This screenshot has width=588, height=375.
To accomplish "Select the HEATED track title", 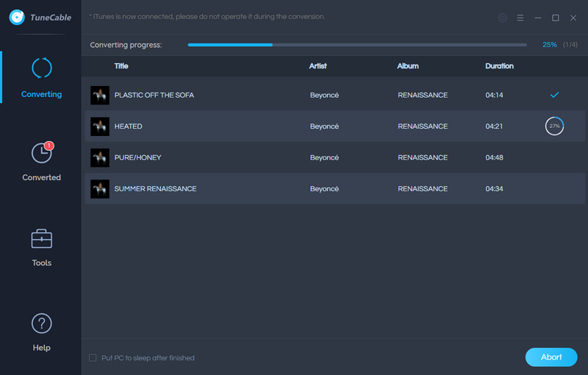I will tap(128, 126).
